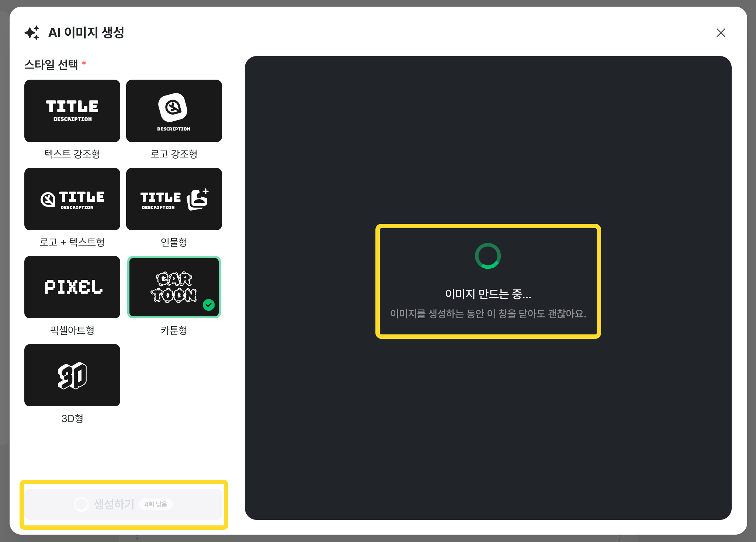Viewport: 756px width, 542px height.
Task: Select the 3D형 style thumbnail
Action: tap(72, 375)
